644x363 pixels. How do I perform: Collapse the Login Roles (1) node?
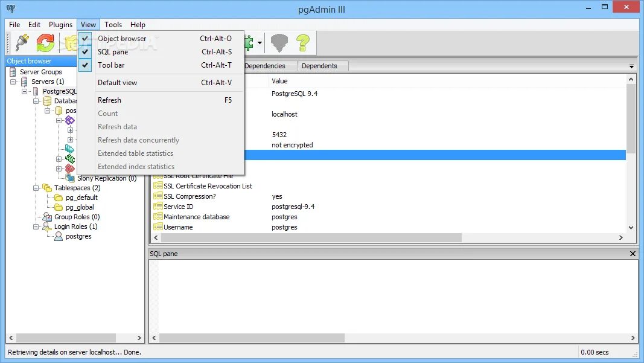click(36, 226)
